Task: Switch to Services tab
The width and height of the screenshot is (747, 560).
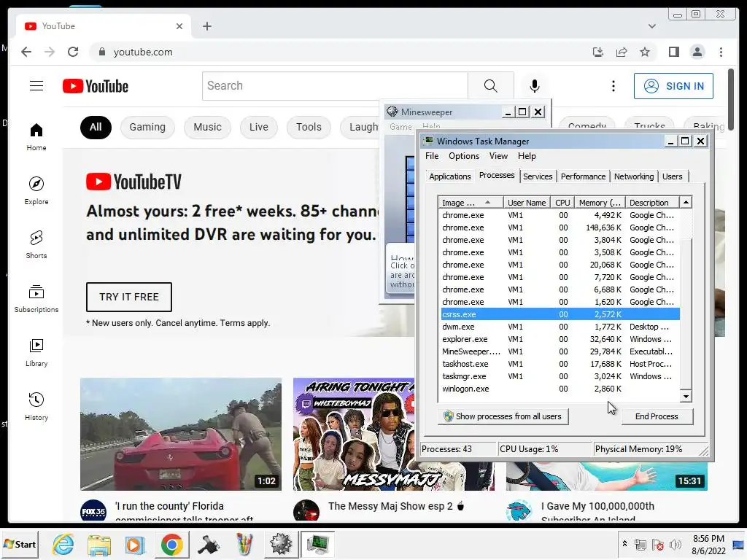Action: [x=538, y=176]
